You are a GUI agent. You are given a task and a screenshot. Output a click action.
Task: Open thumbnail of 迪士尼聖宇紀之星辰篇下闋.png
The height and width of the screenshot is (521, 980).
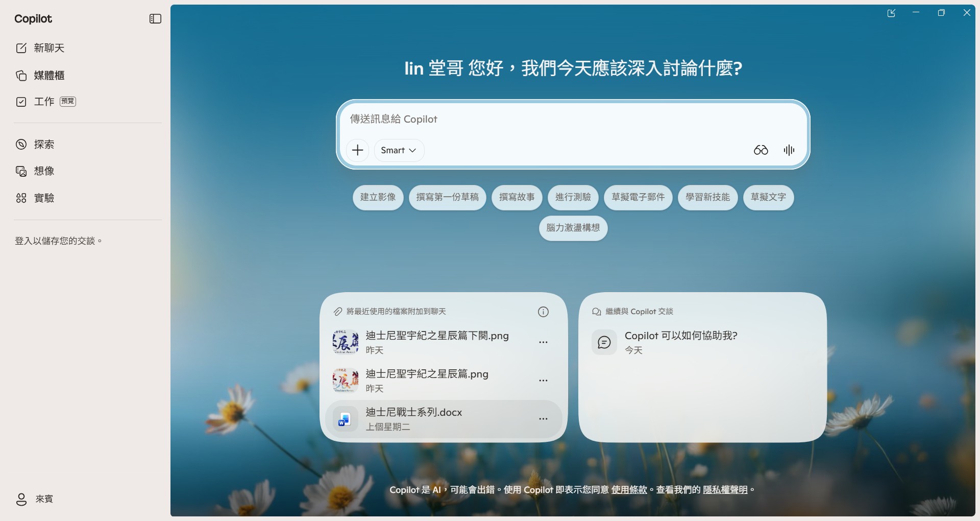pyautogui.click(x=345, y=343)
